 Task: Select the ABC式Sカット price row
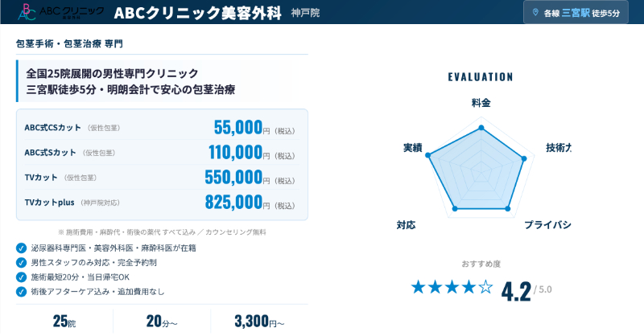coord(162,152)
